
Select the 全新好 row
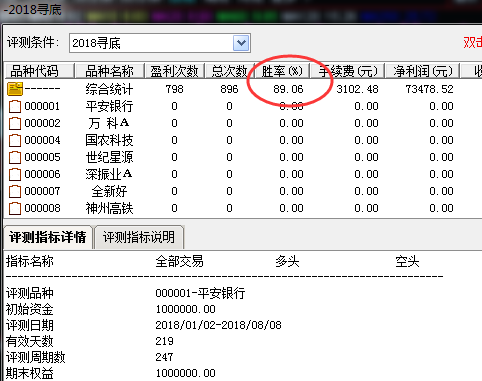[x=109, y=191]
